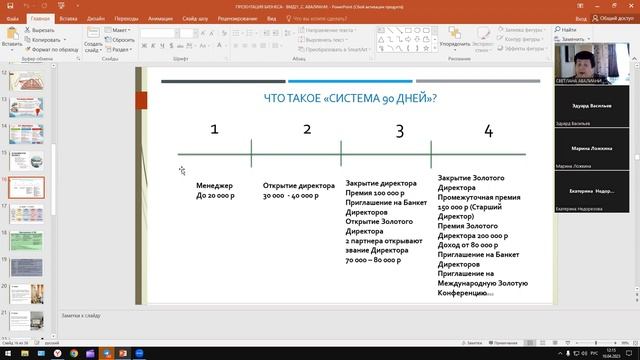Image resolution: width=640 pixels, height=360 pixels.
Task: Open the Tell Me lightbulb search
Action: pyautogui.click(x=289, y=18)
